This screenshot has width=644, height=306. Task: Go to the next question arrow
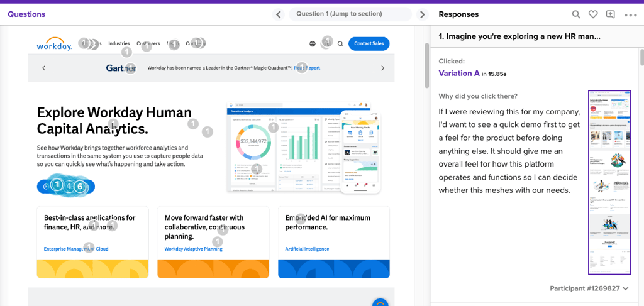point(422,15)
